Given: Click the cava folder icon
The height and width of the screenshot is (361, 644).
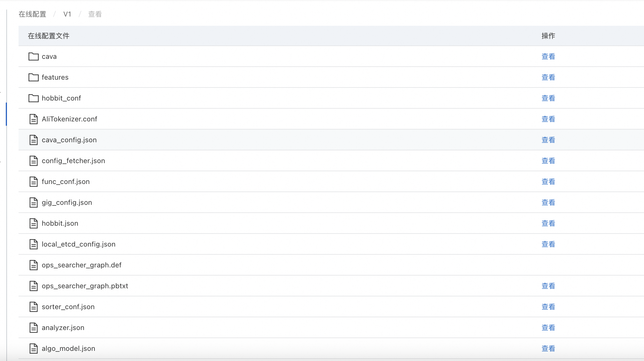Looking at the screenshot, I should (x=34, y=56).
